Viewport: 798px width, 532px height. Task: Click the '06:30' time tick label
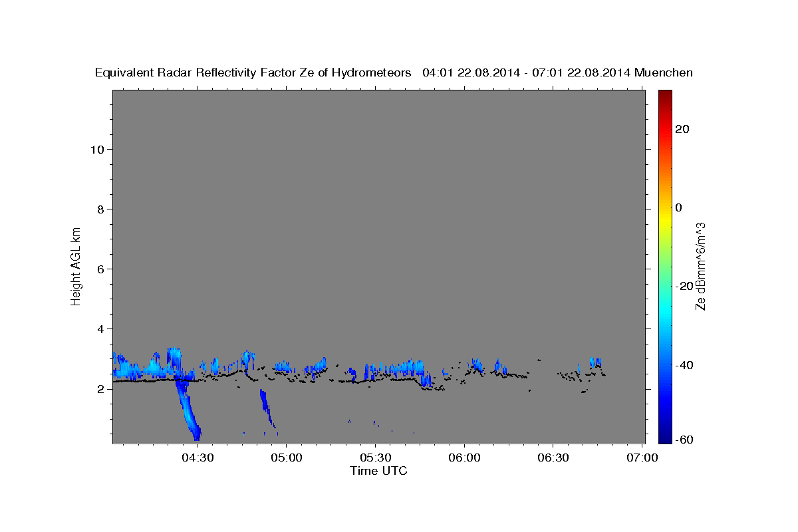pos(553,458)
